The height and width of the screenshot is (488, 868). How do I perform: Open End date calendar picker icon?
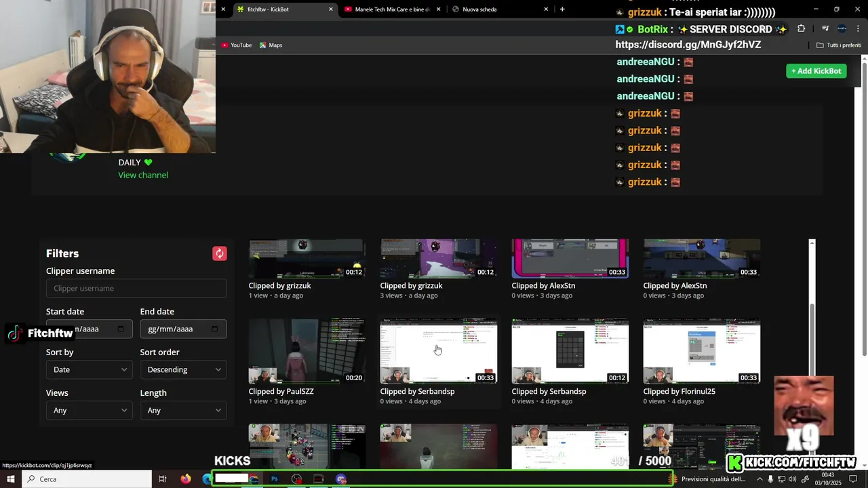(215, 329)
